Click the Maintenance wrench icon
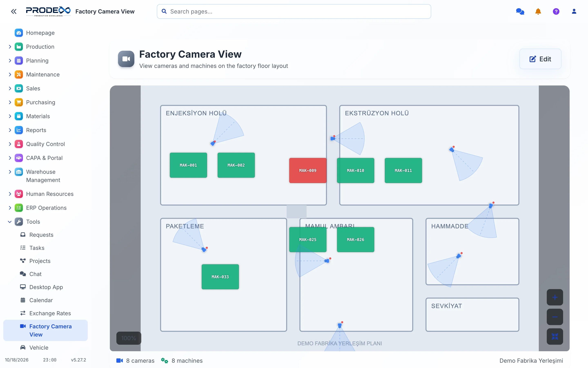 [19, 74]
